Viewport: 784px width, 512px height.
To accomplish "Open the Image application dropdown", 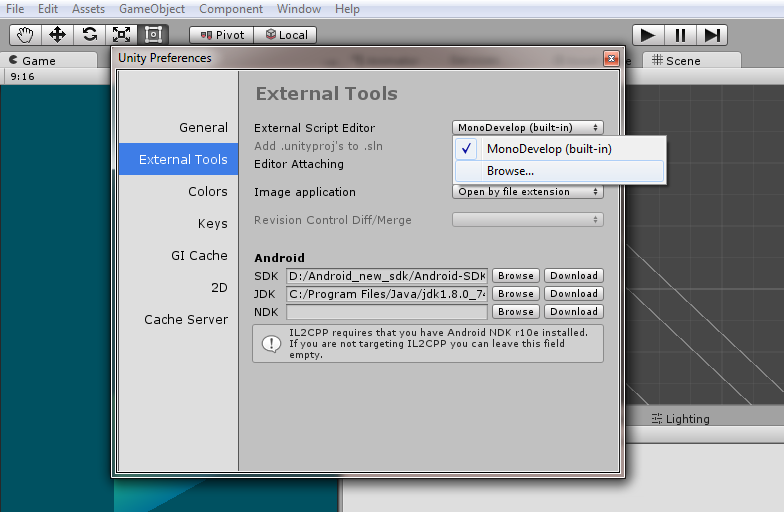I will (528, 192).
